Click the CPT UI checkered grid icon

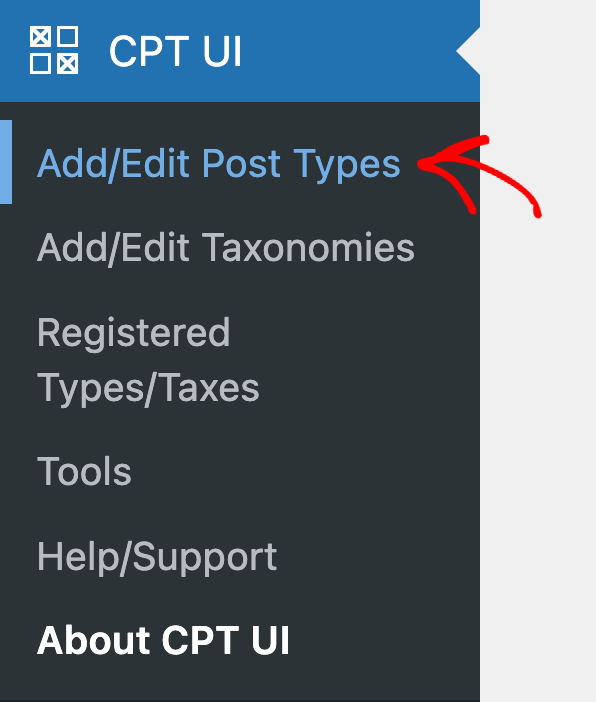pyautogui.click(x=54, y=50)
